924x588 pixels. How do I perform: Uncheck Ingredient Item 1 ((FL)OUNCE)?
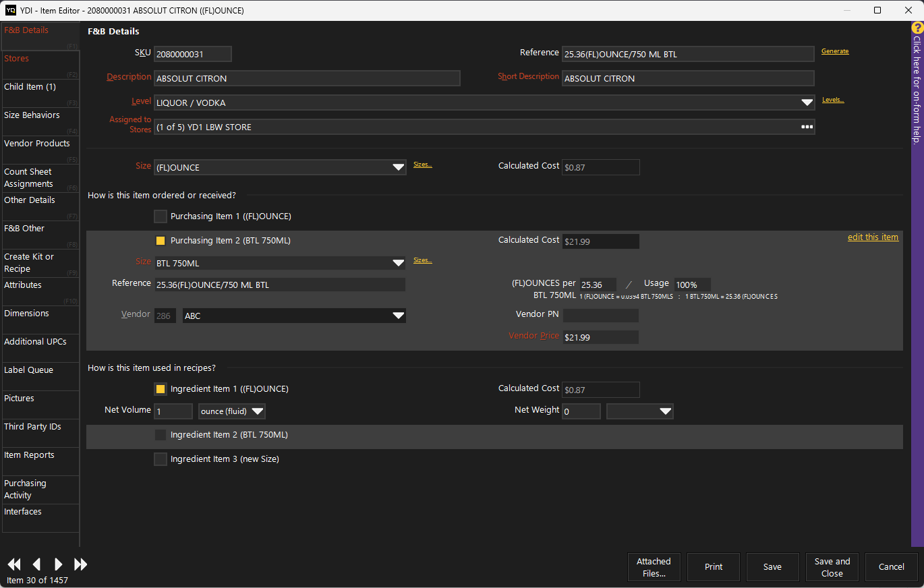point(161,389)
